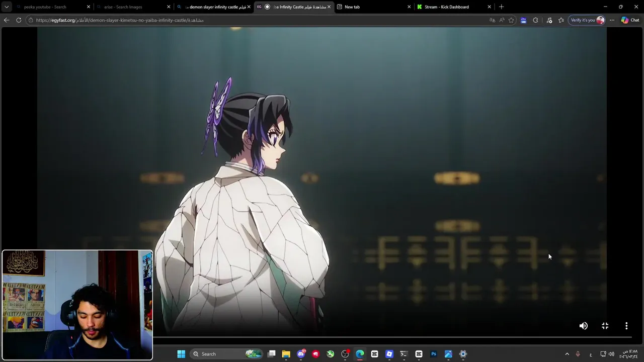Close the New tab
The width and height of the screenshot is (644, 362).
pos(409,7)
